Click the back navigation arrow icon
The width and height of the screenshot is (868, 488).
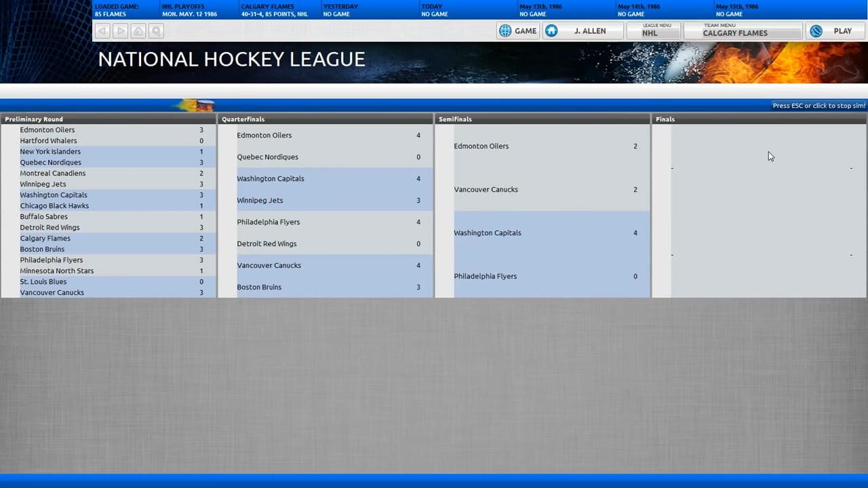click(102, 30)
